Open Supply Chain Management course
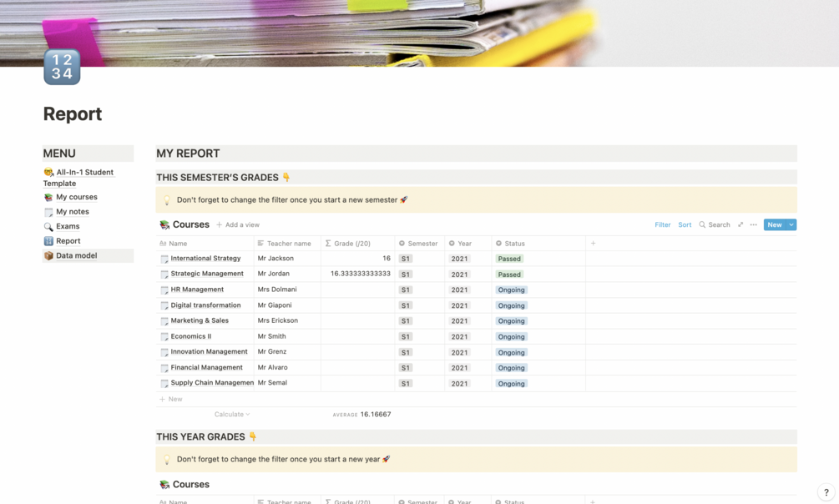This screenshot has height=504, width=839. pos(212,383)
